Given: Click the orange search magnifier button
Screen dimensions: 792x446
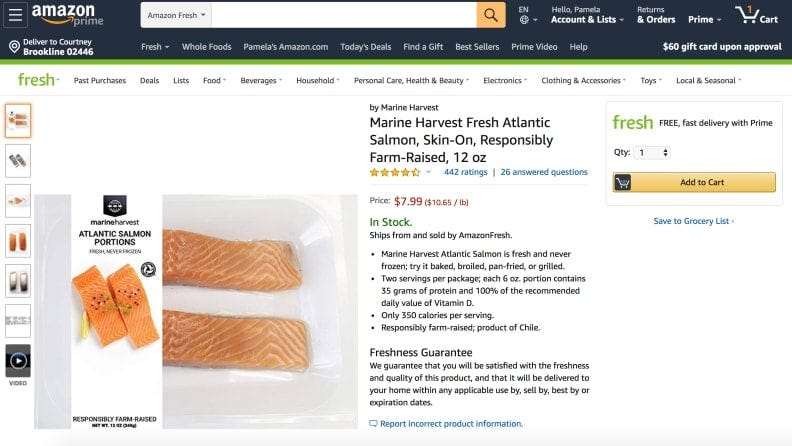Looking at the screenshot, I should [x=491, y=15].
